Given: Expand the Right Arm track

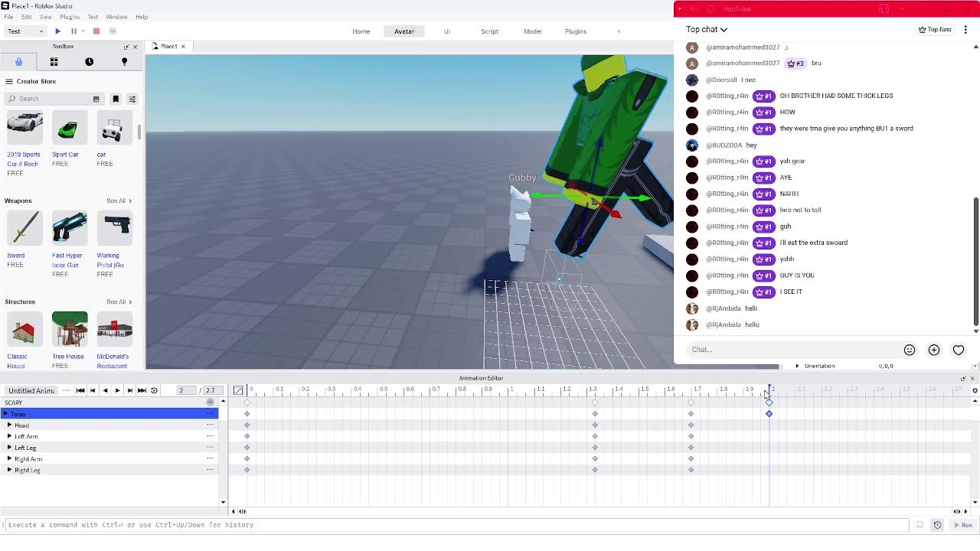Looking at the screenshot, I should pyautogui.click(x=9, y=458).
